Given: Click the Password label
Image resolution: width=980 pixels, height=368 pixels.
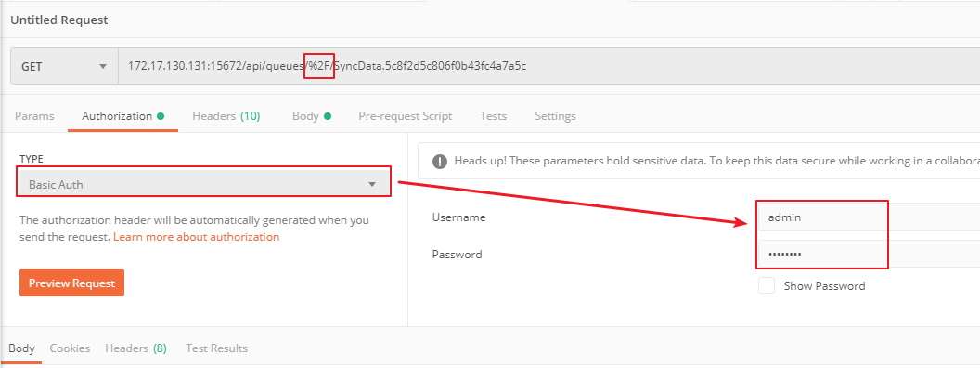Looking at the screenshot, I should [457, 254].
